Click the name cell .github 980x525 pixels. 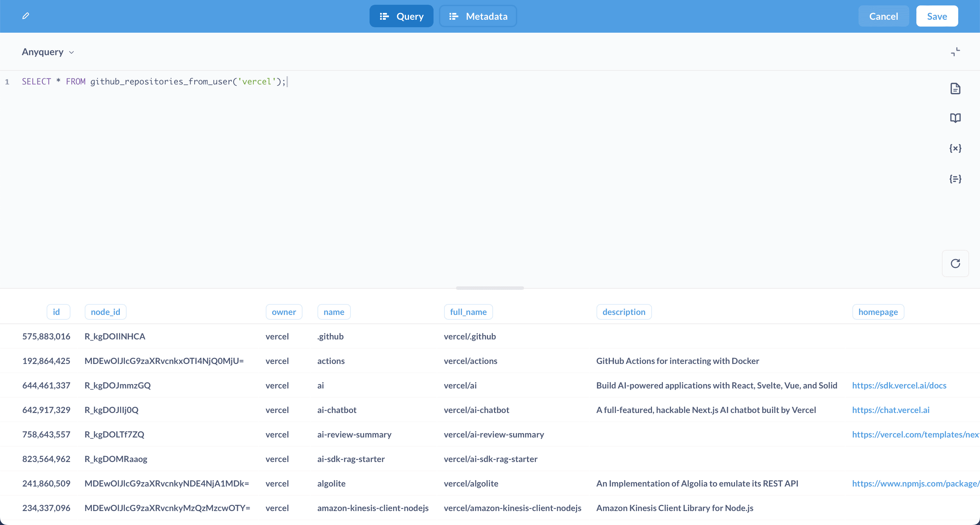[x=330, y=336]
